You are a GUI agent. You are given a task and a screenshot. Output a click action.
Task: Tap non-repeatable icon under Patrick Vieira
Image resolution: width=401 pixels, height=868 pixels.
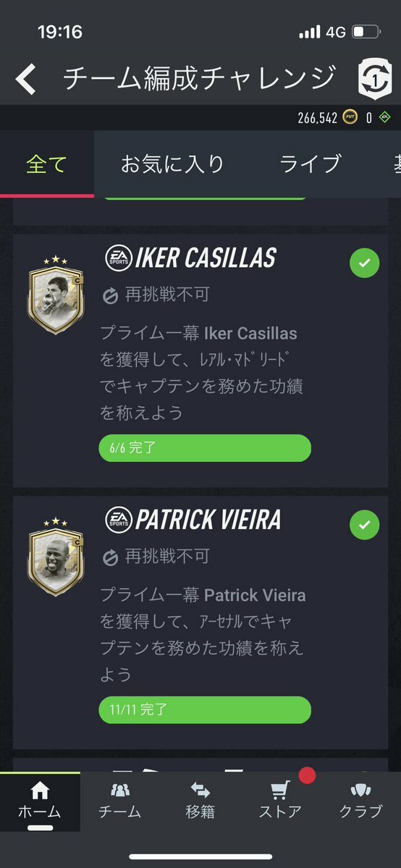(110, 557)
